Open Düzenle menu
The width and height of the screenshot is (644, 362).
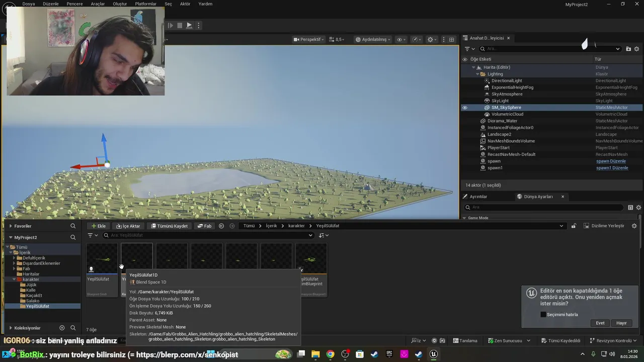coord(51,4)
